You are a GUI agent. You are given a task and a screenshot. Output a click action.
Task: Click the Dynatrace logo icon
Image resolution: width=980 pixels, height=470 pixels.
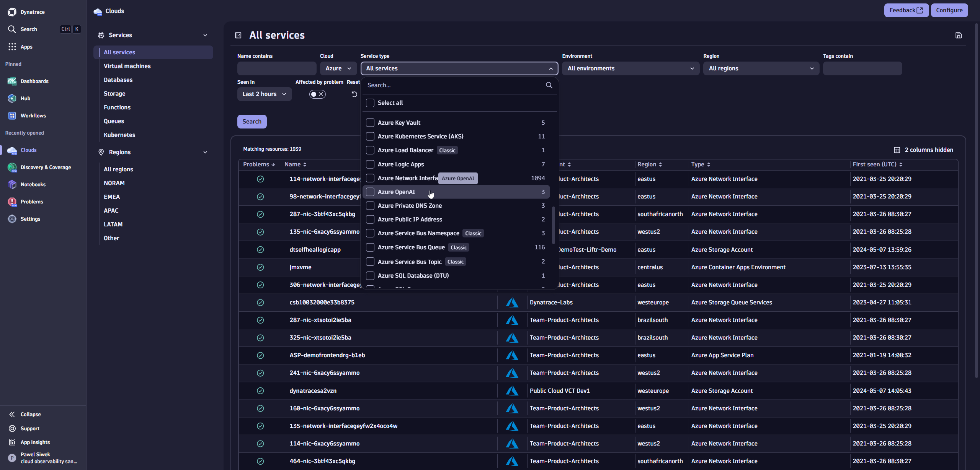point(11,11)
